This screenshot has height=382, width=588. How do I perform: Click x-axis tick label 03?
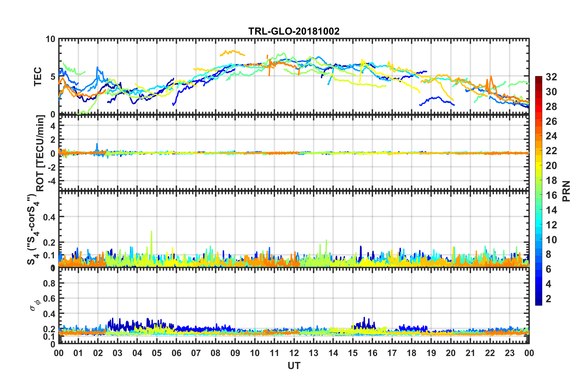pos(117,353)
